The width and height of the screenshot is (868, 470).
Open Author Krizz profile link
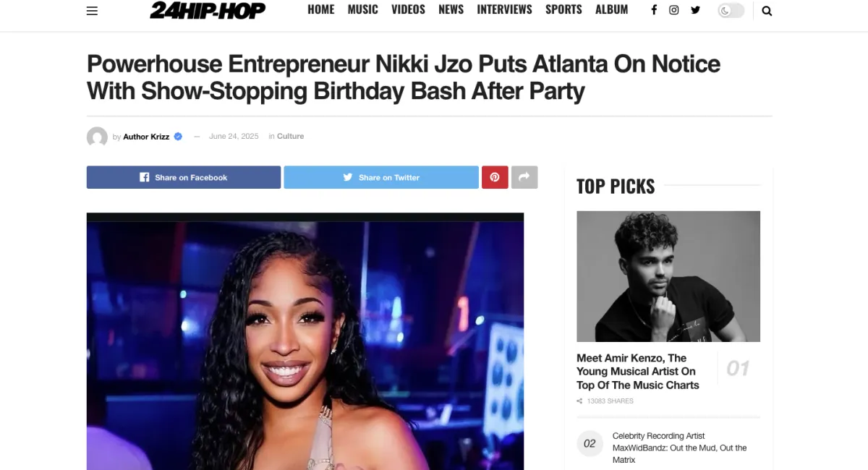pos(146,137)
